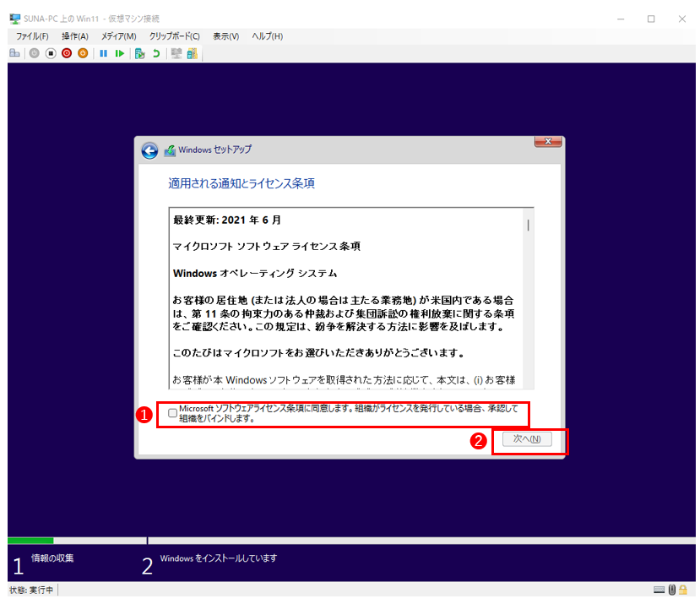Click the 適用される通知とライセンス条項 heading
Screen dimensions: 700x604
pos(241,183)
